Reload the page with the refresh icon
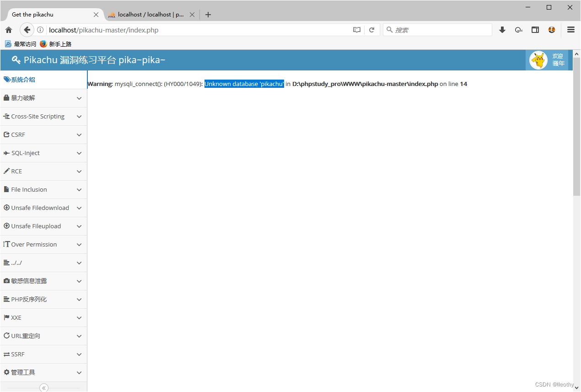The width and height of the screenshot is (581, 392). [372, 30]
